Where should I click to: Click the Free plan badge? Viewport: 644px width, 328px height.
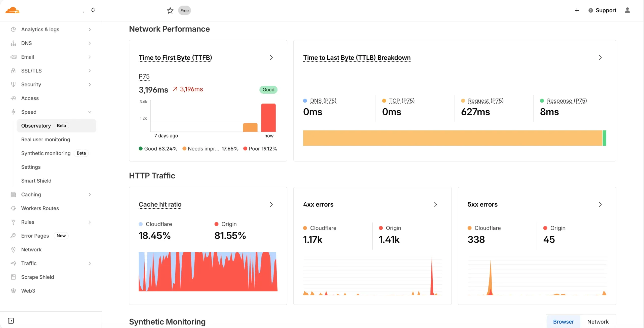(184, 11)
